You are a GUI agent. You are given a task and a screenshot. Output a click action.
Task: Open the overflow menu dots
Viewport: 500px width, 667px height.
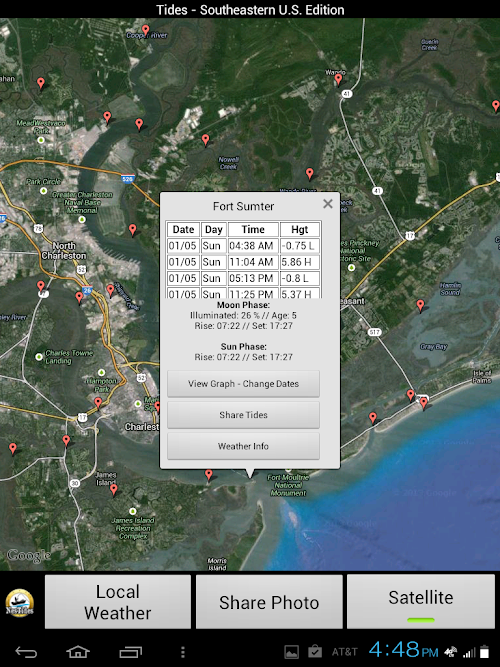(x=183, y=652)
